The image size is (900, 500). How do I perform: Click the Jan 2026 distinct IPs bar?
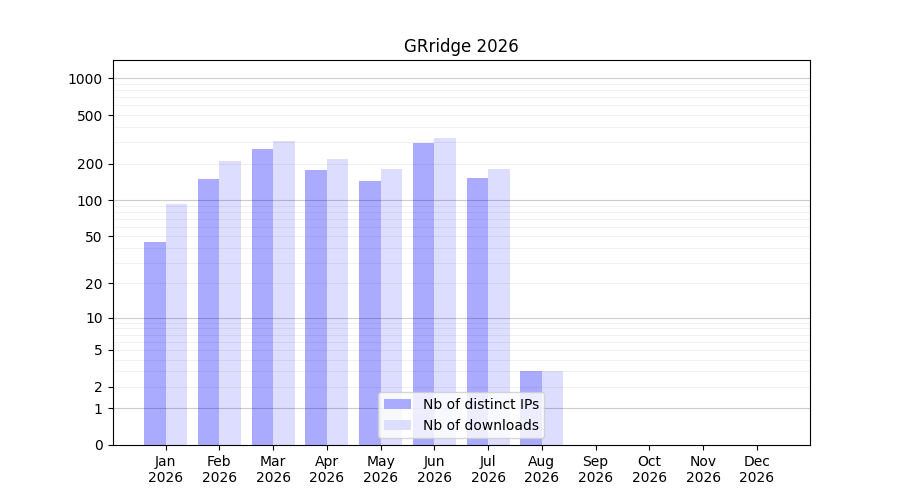155,344
